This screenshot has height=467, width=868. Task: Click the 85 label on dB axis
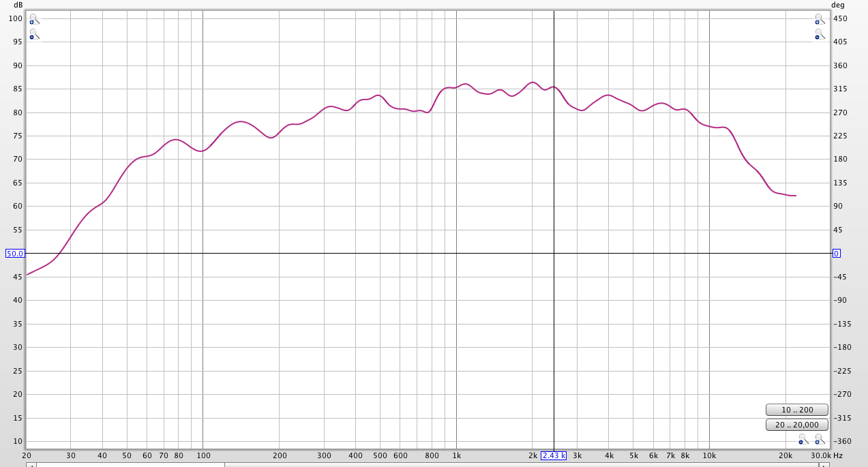coord(18,89)
